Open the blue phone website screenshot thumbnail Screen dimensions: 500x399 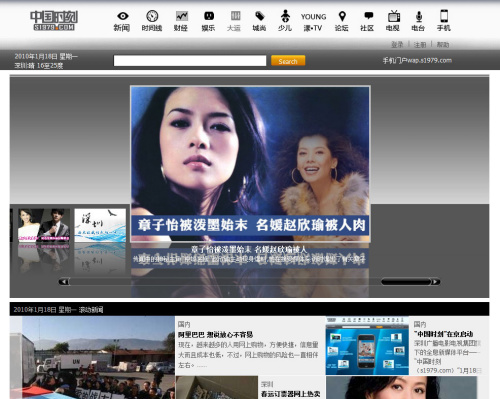(367, 346)
